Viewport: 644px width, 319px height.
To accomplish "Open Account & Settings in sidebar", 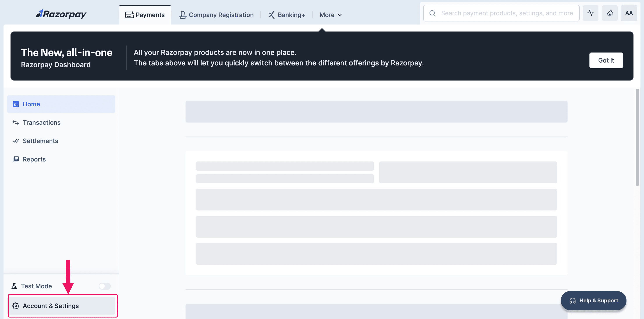I will tap(51, 306).
